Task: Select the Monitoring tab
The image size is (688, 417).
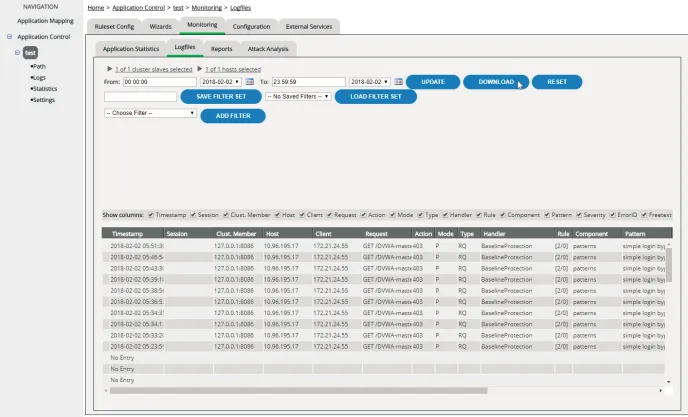Action: coord(202,25)
